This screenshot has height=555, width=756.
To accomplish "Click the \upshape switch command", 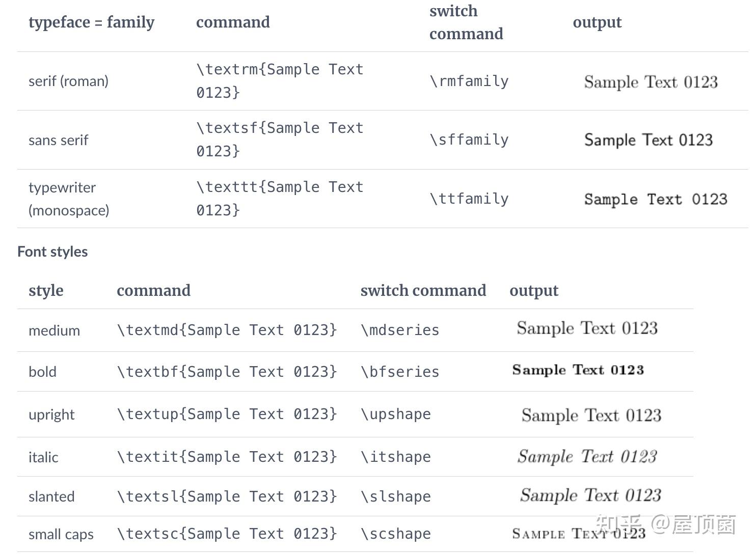I will (x=396, y=414).
